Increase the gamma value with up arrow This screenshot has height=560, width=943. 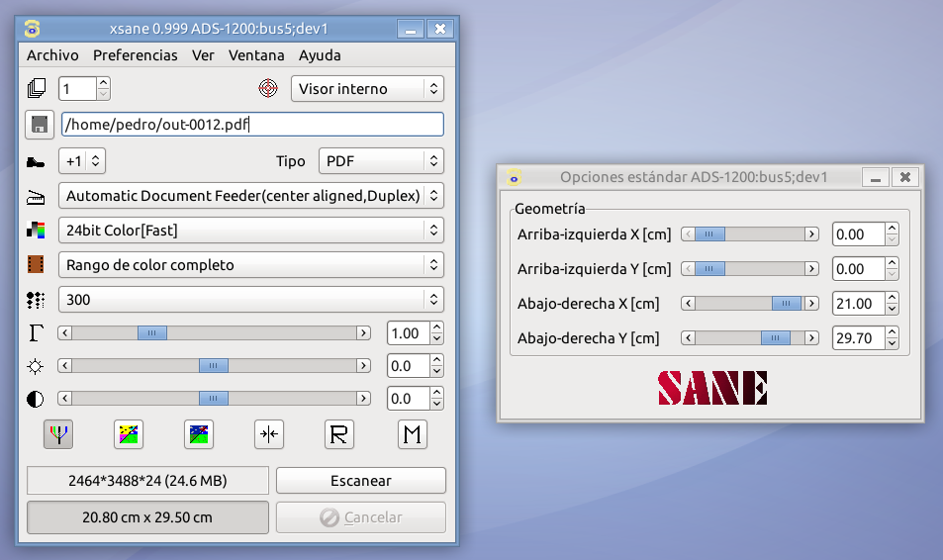pyautogui.click(x=436, y=327)
